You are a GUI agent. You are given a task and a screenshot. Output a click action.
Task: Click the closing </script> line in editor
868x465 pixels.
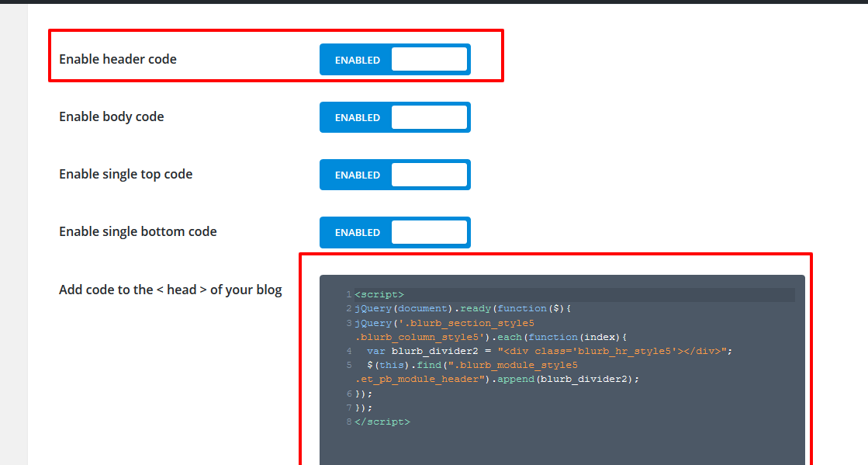point(382,422)
